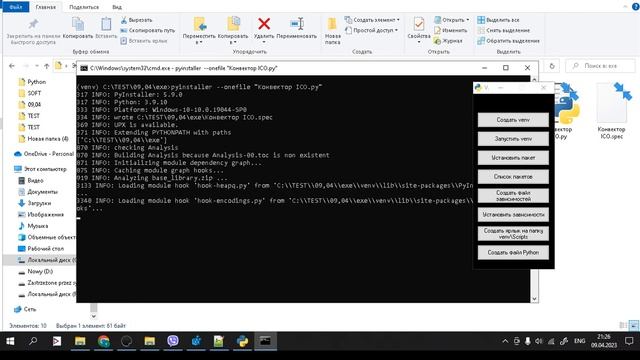The height and width of the screenshot is (360, 640).
Task: Switch to the Вид tab
Action: [x=117, y=7]
